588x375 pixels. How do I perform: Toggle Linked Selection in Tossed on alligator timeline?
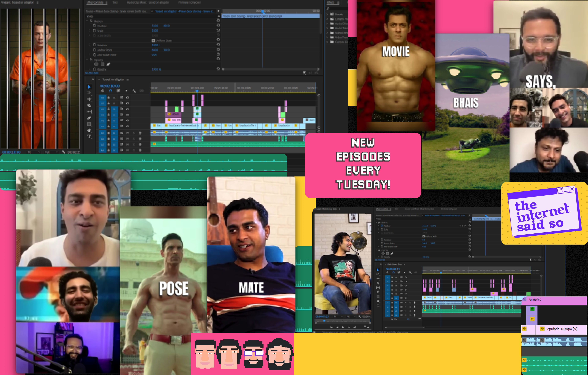coord(118,91)
